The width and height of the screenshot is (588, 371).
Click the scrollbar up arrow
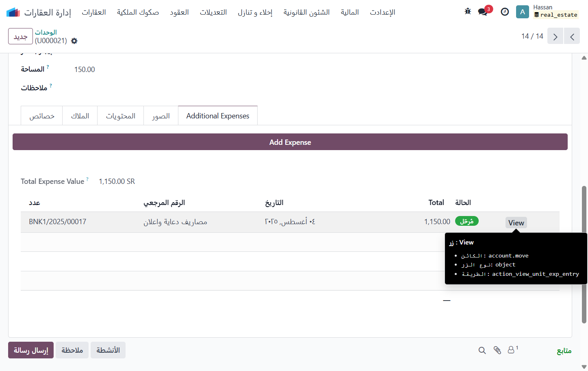click(584, 58)
